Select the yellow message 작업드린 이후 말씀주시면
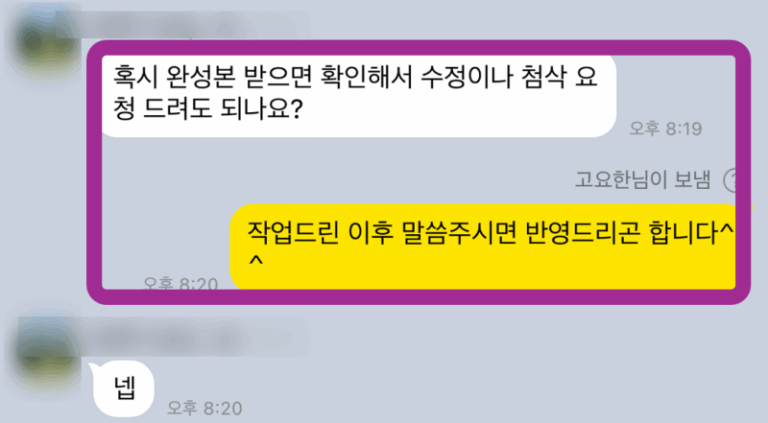The image size is (768, 423). pos(483,247)
